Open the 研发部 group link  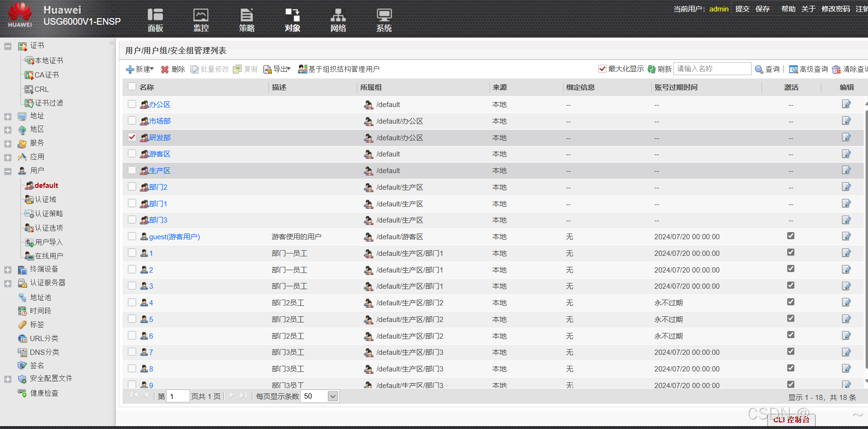pos(160,138)
